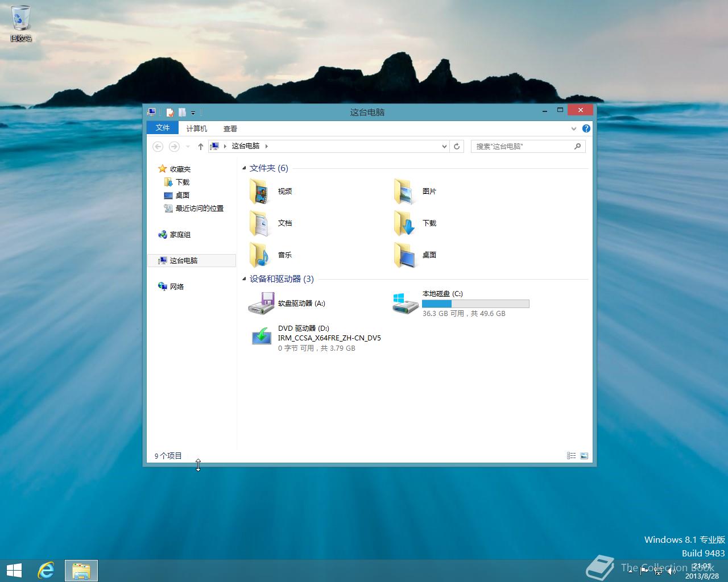Click the 9 个项目 status bar text
The width and height of the screenshot is (728, 582).
(168, 456)
